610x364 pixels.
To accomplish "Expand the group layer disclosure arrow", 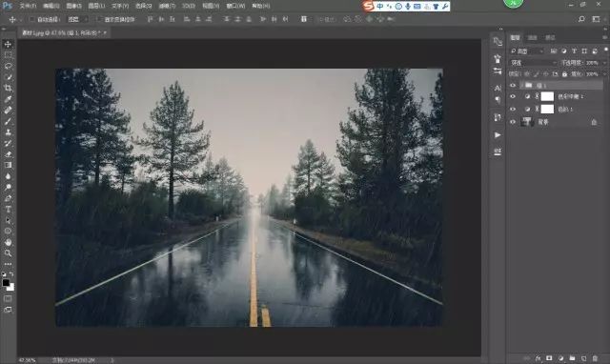I will (521, 85).
